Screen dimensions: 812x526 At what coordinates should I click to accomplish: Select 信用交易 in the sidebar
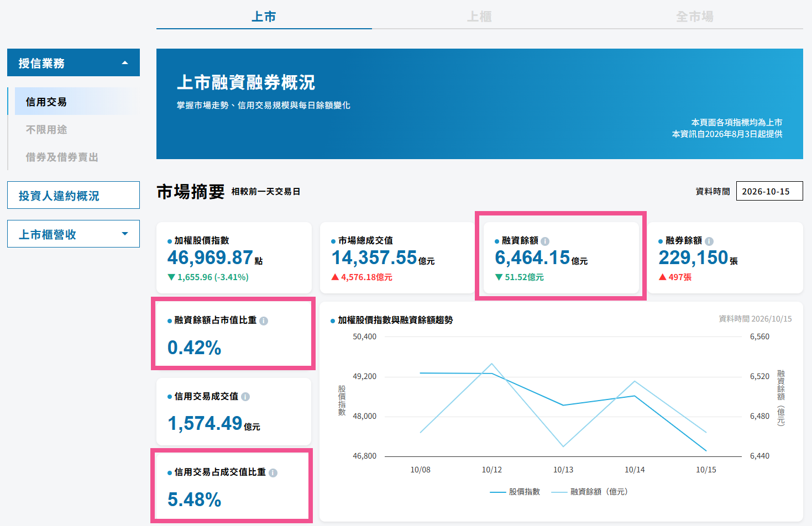(x=77, y=102)
